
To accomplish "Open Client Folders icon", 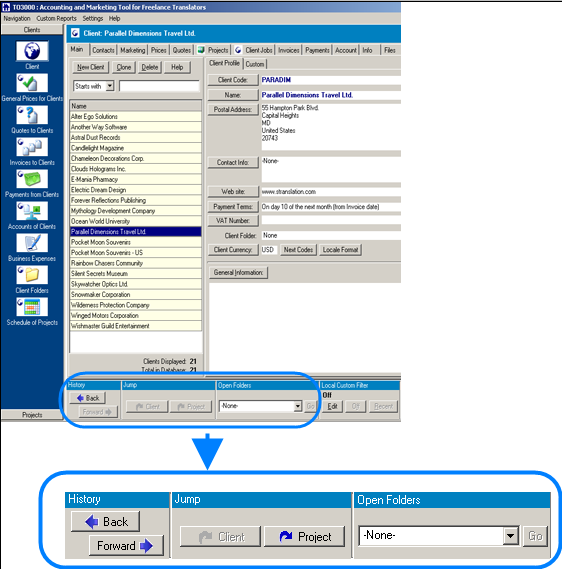I will click(x=32, y=275).
